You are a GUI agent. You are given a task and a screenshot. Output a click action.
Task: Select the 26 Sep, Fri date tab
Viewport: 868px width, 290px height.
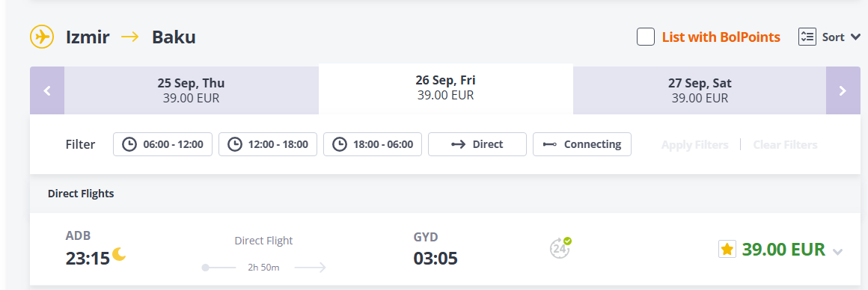[x=446, y=88]
